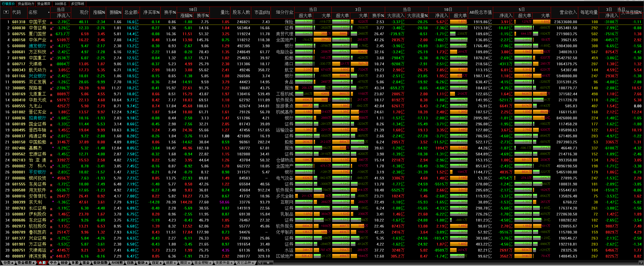Select the DDE排名 tab

tap(61, 4)
